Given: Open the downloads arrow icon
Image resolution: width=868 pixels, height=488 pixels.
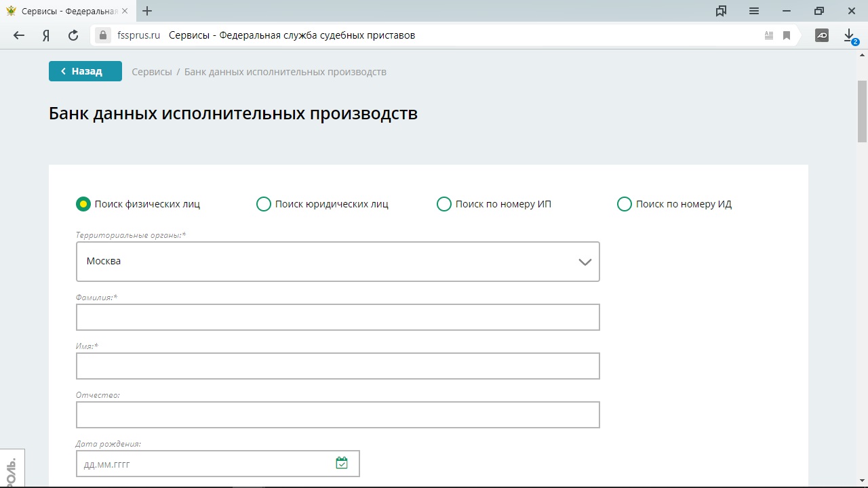Looking at the screenshot, I should point(849,36).
